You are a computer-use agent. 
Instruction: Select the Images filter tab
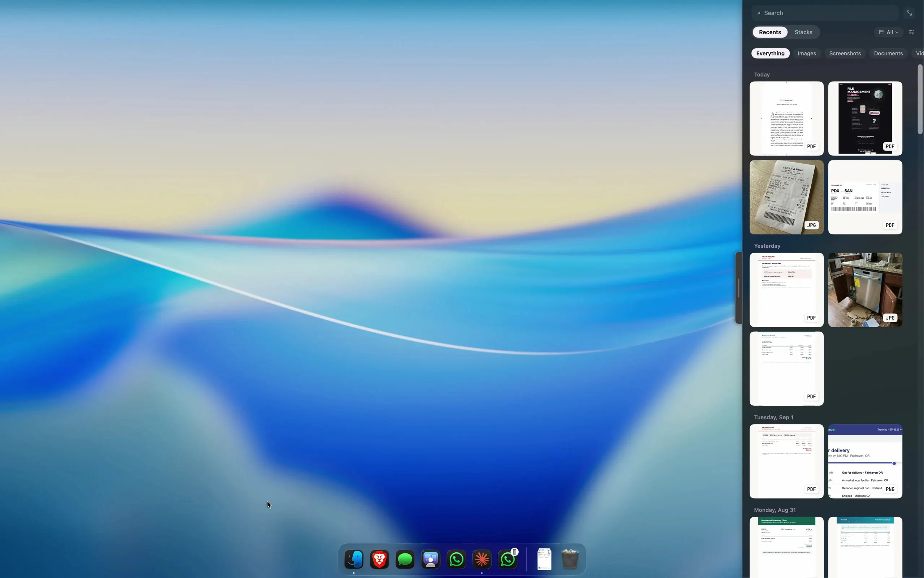pyautogui.click(x=807, y=53)
